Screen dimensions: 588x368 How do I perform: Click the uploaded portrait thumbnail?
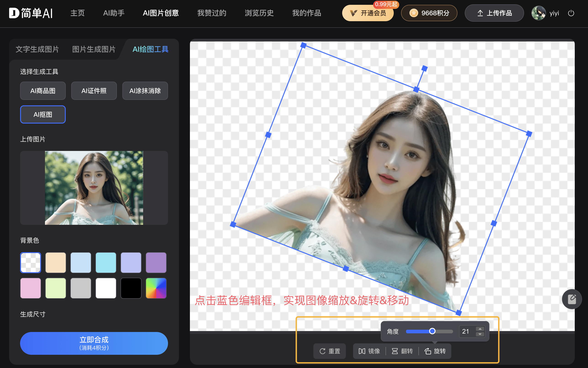tap(94, 188)
